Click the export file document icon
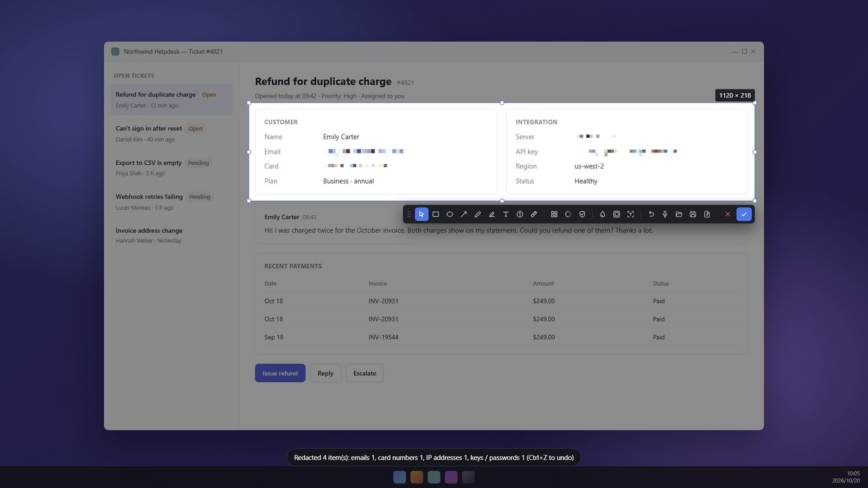The height and width of the screenshot is (488, 868). tap(707, 214)
